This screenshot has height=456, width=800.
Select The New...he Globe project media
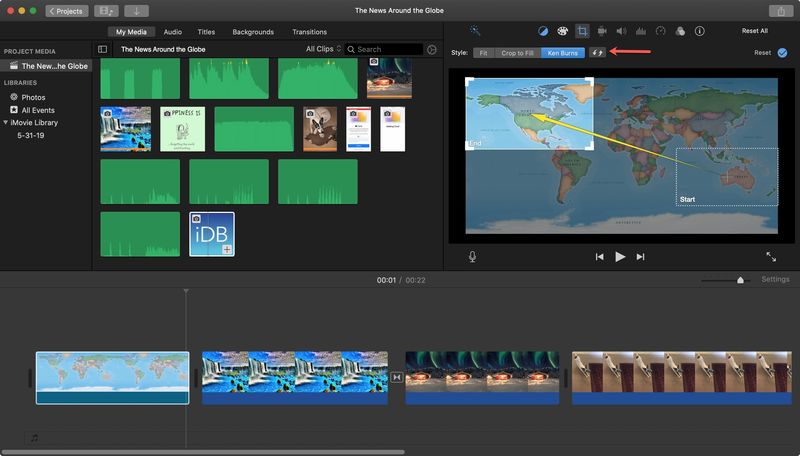pyautogui.click(x=46, y=66)
